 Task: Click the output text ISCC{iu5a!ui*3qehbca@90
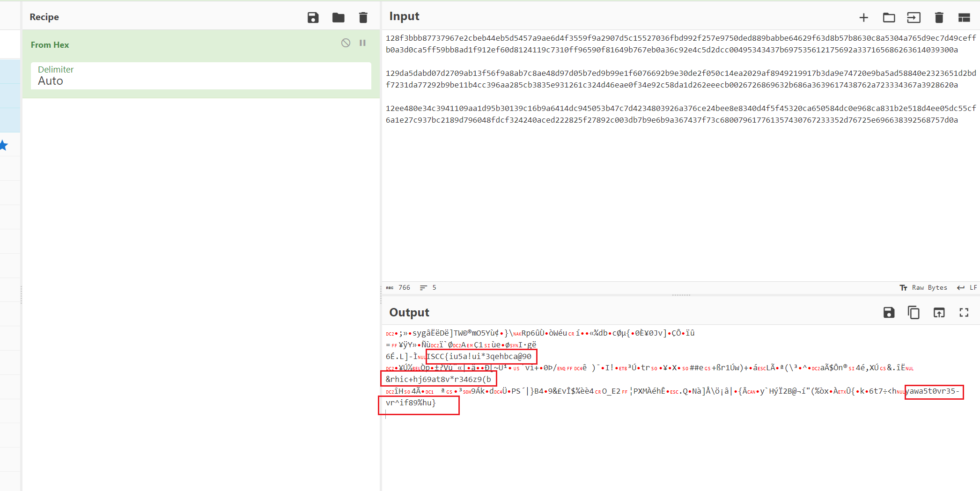click(479, 357)
